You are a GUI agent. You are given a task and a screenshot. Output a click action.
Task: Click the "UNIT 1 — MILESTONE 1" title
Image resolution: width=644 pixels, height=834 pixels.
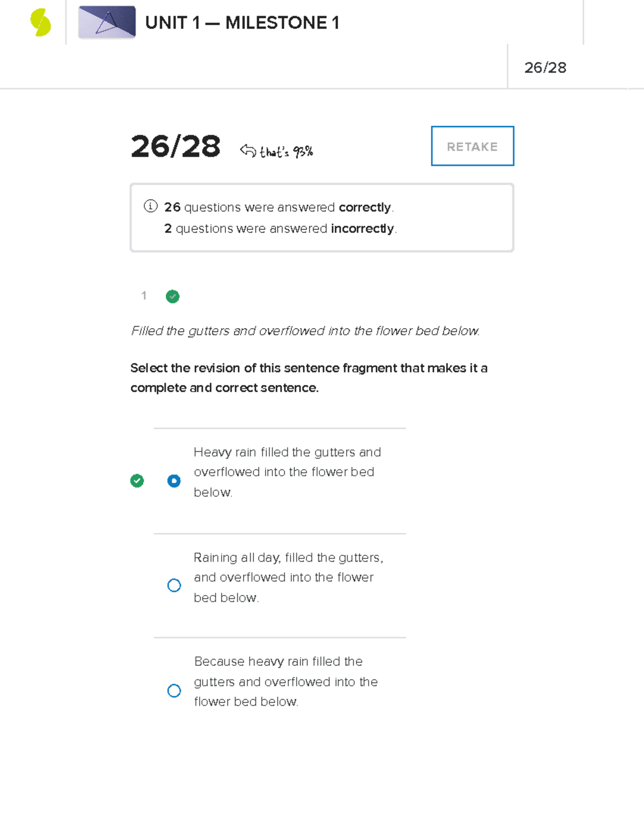coord(242,23)
